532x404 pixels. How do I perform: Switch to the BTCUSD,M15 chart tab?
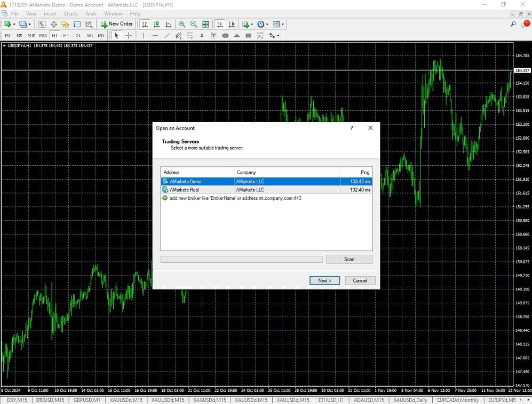pyautogui.click(x=50, y=400)
